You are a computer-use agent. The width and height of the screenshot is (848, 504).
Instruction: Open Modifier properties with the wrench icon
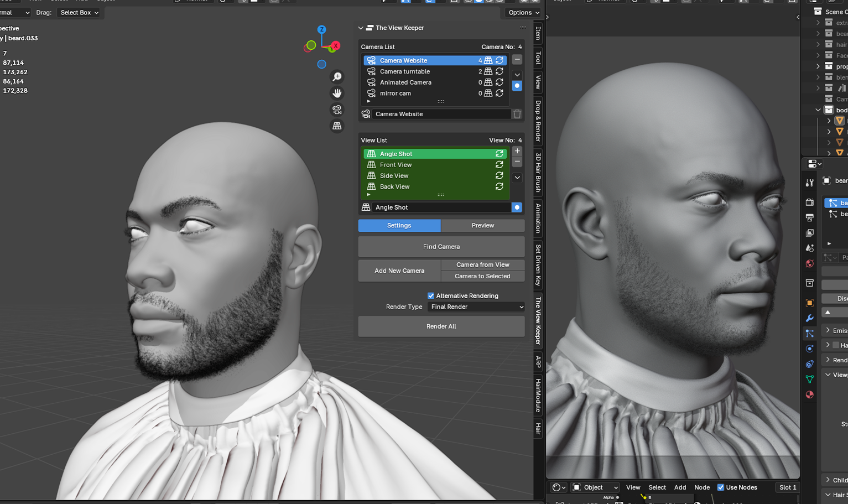point(810,318)
